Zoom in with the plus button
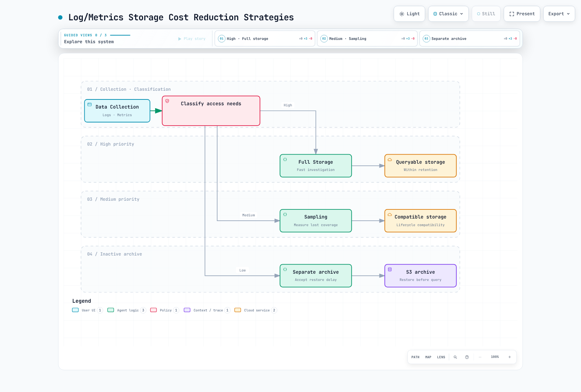The height and width of the screenshot is (392, 581). (x=509, y=357)
